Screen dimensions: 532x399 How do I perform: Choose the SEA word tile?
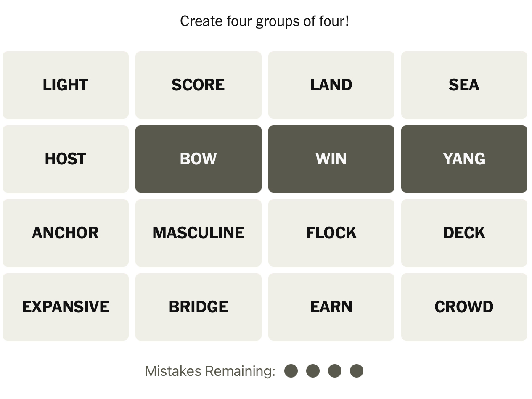pos(464,85)
